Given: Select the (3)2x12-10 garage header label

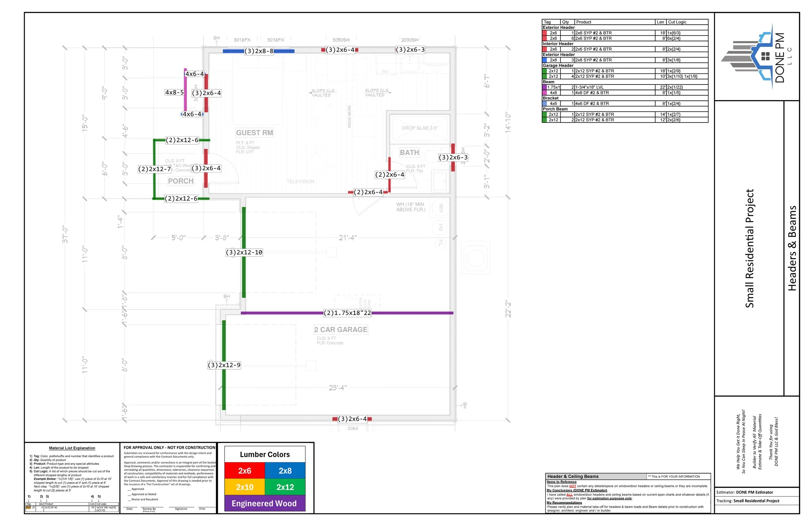Looking at the screenshot, I should click(244, 252).
